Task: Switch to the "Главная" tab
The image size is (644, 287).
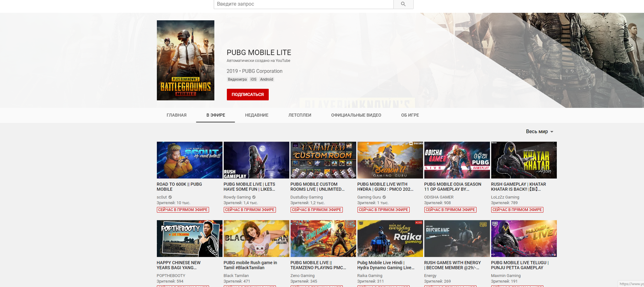Action: (x=177, y=115)
